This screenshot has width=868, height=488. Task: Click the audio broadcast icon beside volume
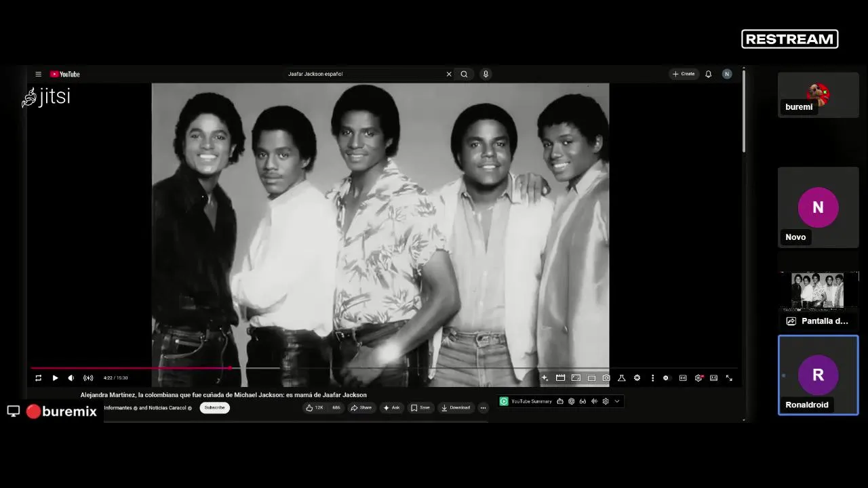click(x=88, y=378)
